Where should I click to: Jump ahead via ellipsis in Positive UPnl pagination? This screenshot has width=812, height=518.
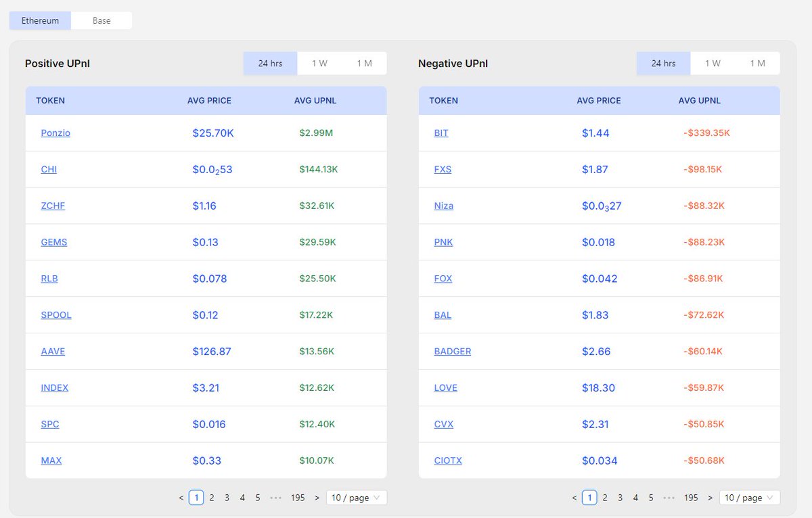click(275, 498)
